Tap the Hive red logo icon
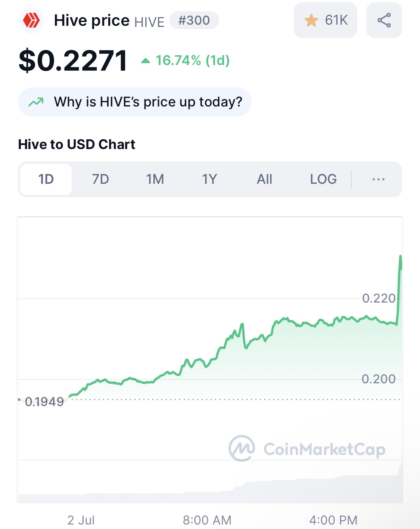This screenshot has height=529, width=420. click(x=31, y=20)
